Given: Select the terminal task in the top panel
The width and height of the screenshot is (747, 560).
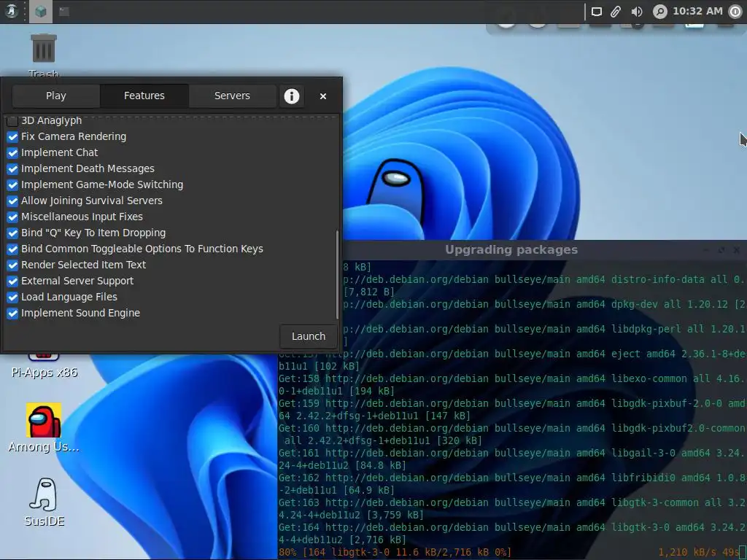Looking at the screenshot, I should (64, 12).
